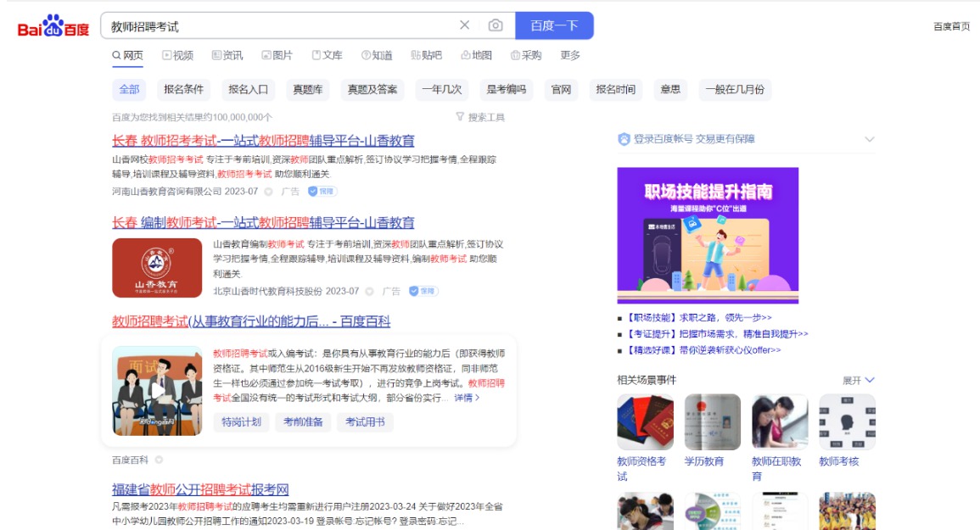Switch to the 图片 tab

pos(277,55)
